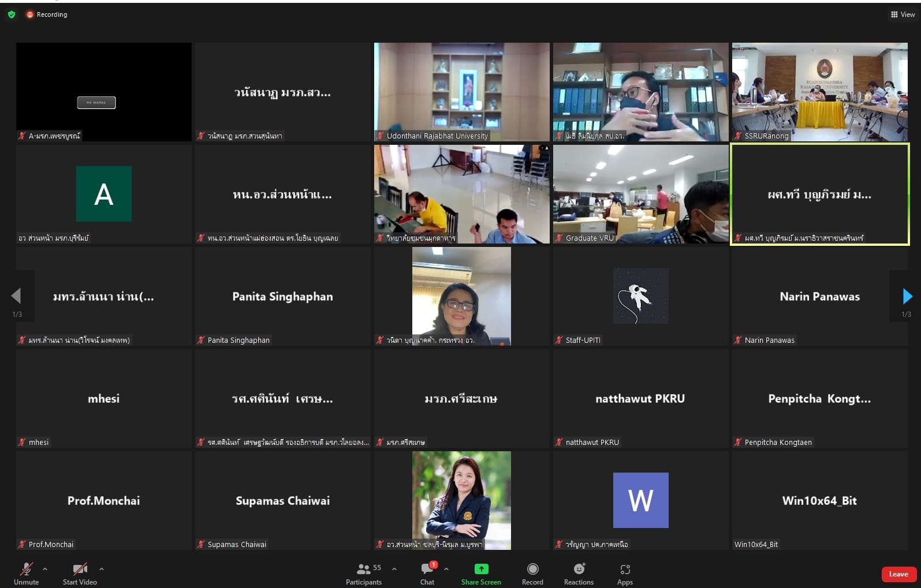This screenshot has width=921, height=588.
Task: Expand video options chevron beside Start Video
Action: [102, 569]
